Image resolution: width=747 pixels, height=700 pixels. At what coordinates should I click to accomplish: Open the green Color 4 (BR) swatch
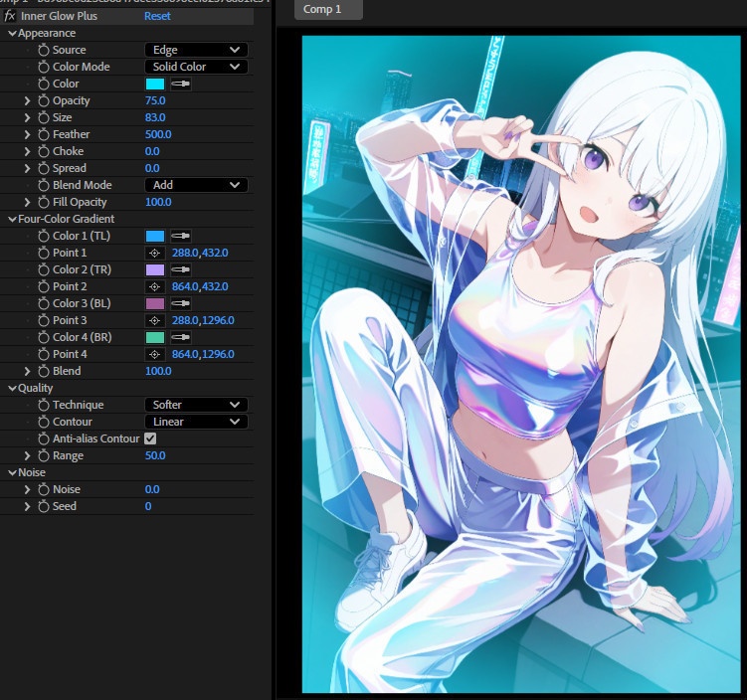(155, 337)
